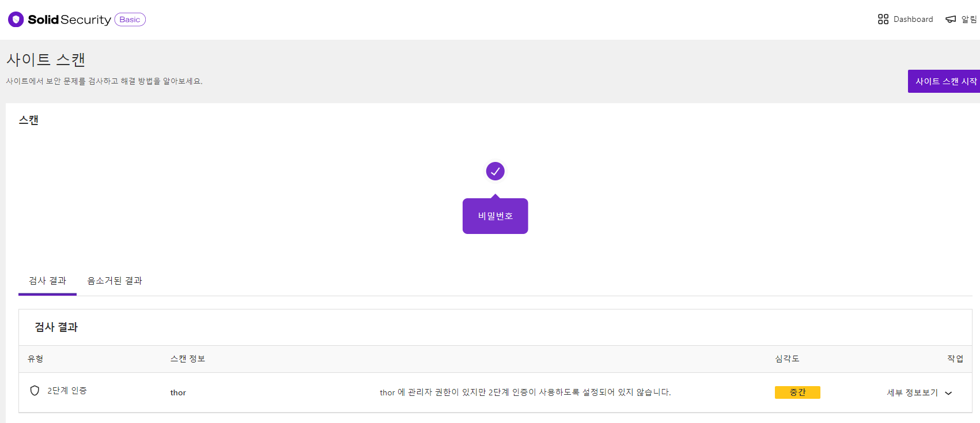The image size is (980, 423).
Task: Click chevron arrow beside 세부 정보보기
Action: click(948, 393)
